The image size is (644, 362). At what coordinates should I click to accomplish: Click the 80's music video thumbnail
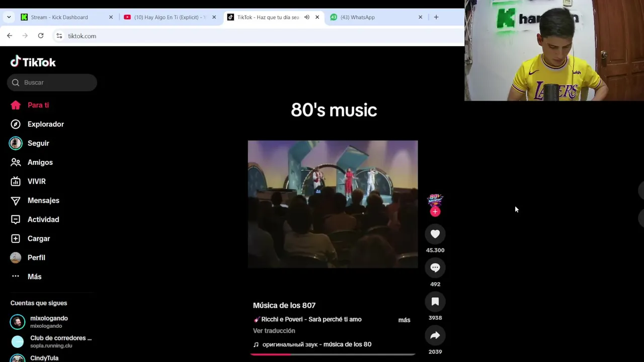coord(333,204)
